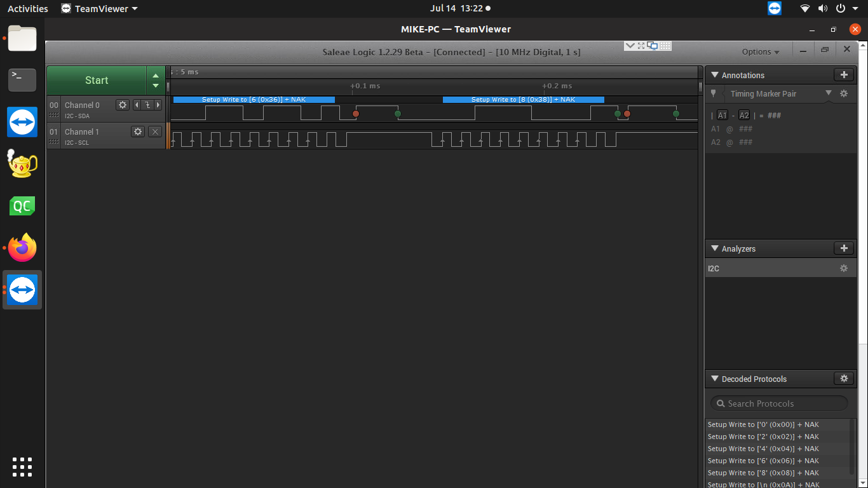
Task: Toggle Channel 0 trigger edge setting
Action: (147, 105)
